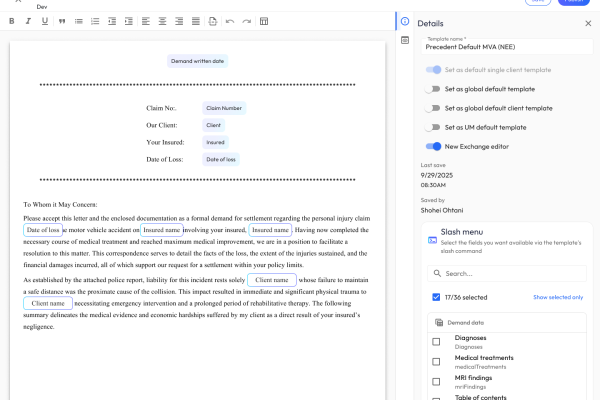Apply italic formatting
600x400 pixels.
pyautogui.click(x=28, y=21)
